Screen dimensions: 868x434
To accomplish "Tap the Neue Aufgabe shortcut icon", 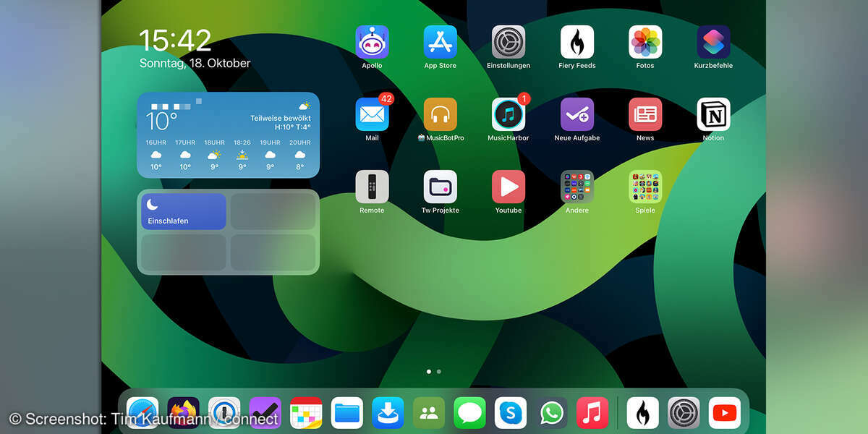I will pyautogui.click(x=577, y=114).
